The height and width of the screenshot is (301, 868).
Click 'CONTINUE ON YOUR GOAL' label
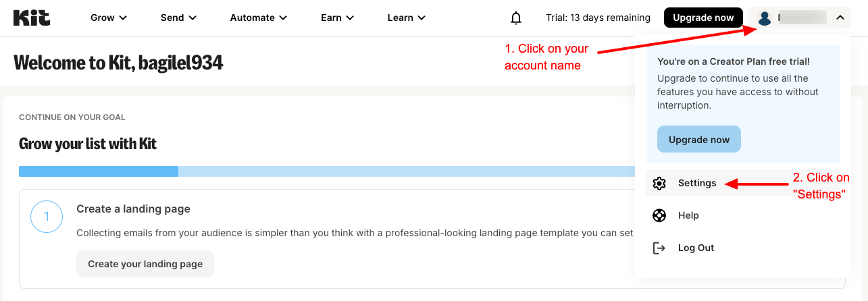point(72,117)
